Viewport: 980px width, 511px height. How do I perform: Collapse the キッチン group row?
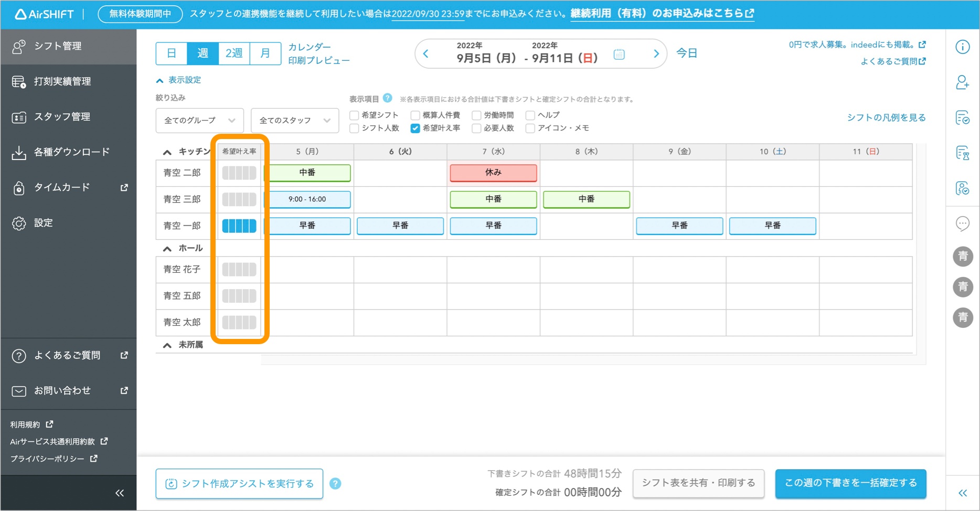click(x=167, y=151)
